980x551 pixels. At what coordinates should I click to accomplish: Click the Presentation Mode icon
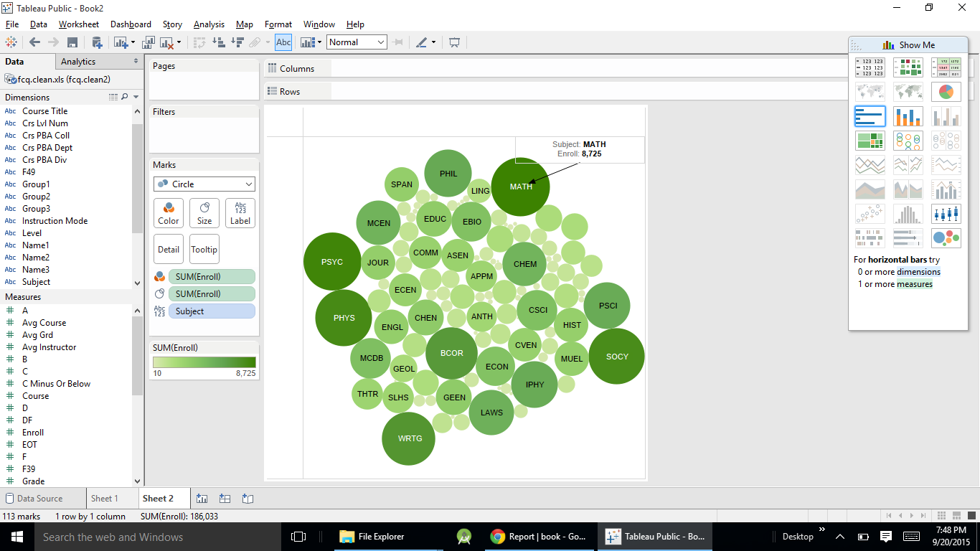click(454, 42)
